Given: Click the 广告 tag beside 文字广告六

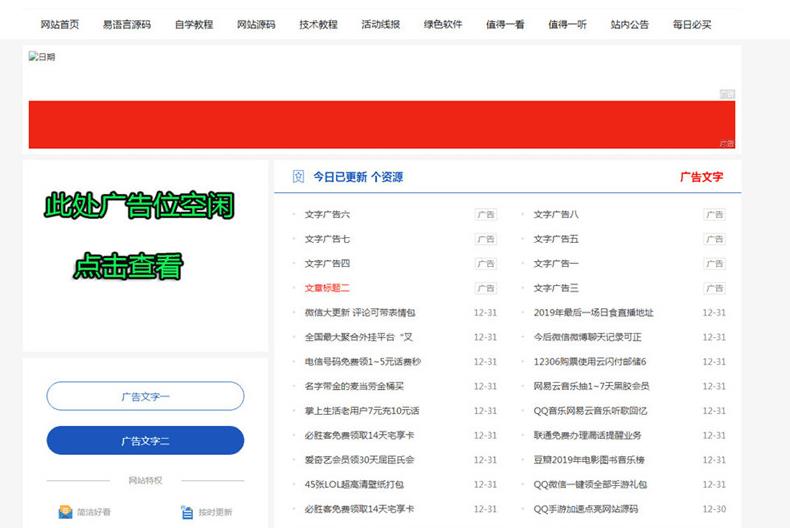Looking at the screenshot, I should [486, 215].
